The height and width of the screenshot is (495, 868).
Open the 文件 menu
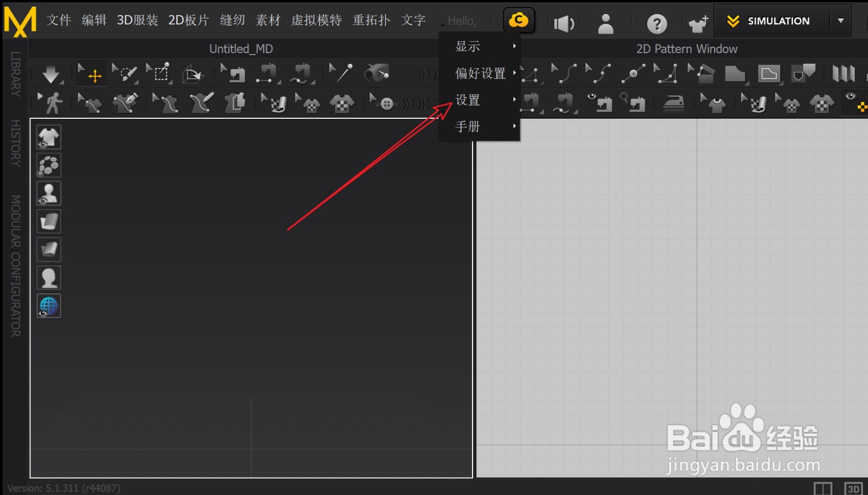click(x=59, y=21)
